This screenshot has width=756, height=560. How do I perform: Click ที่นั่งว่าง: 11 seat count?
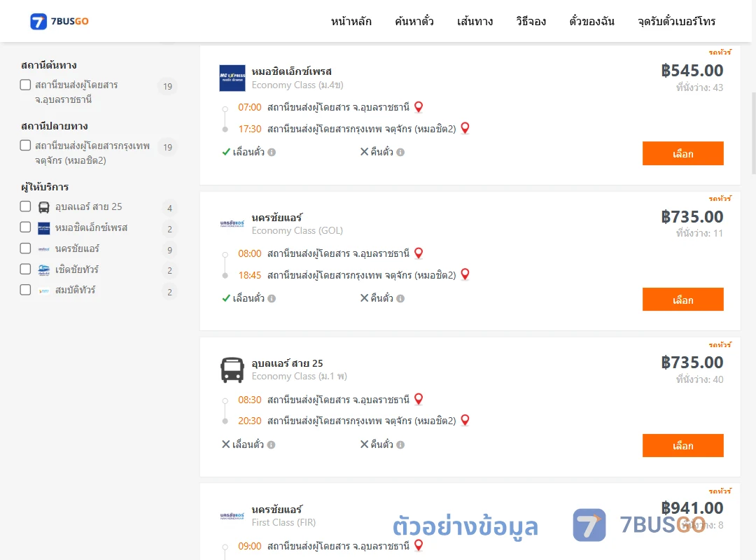click(x=699, y=234)
